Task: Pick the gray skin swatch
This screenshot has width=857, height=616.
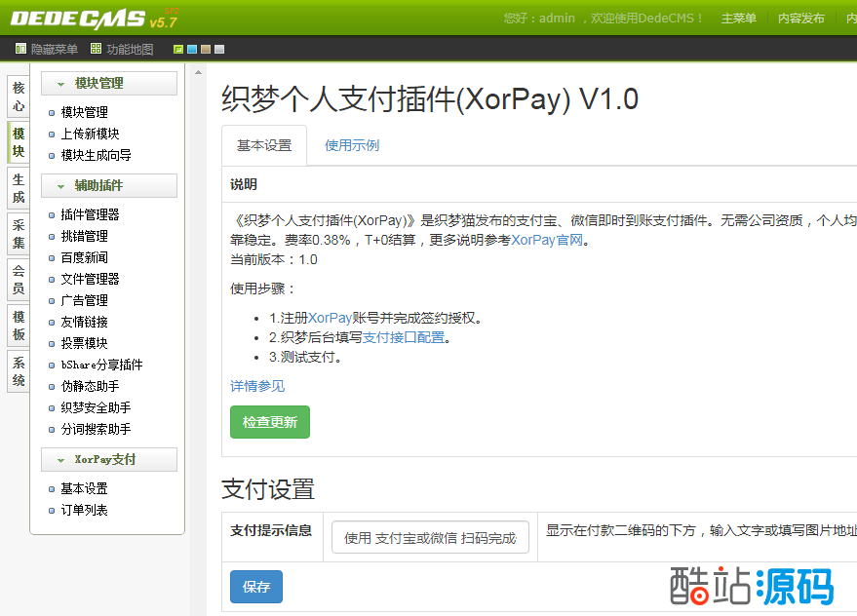Action: point(219,50)
